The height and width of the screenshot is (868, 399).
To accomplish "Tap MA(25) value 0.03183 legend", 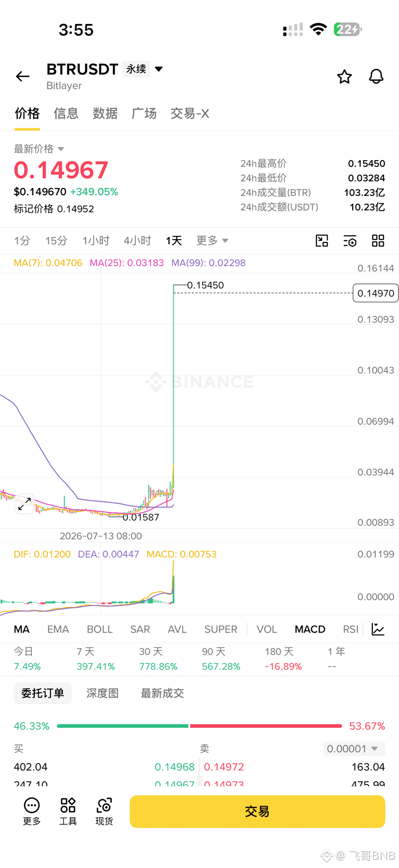I will pos(127,263).
